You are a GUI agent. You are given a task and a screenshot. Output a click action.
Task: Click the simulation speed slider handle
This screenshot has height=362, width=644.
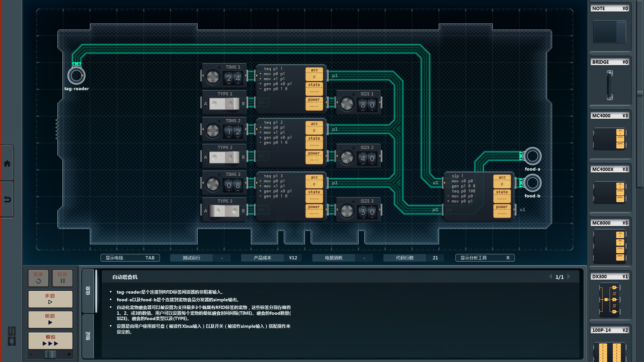tap(50, 354)
